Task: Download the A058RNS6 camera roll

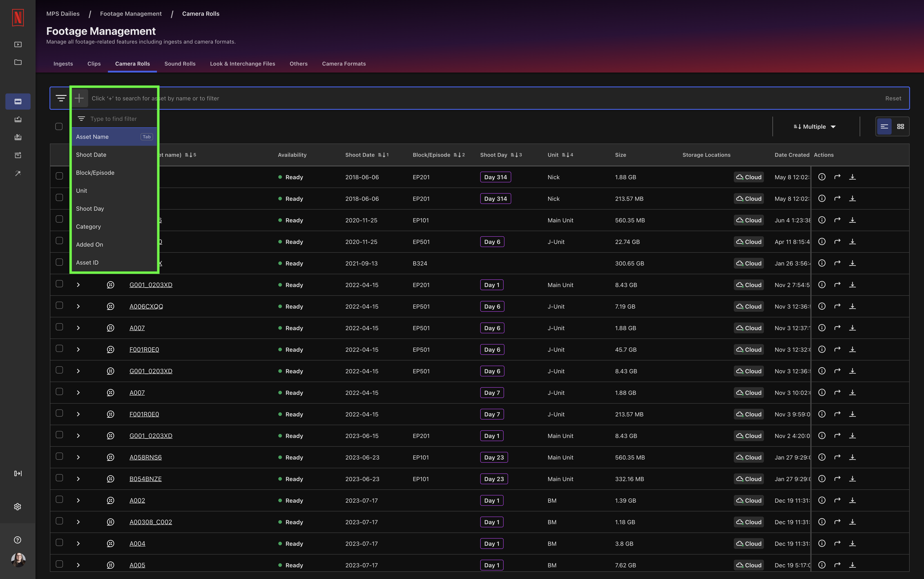Action: pyautogui.click(x=853, y=457)
